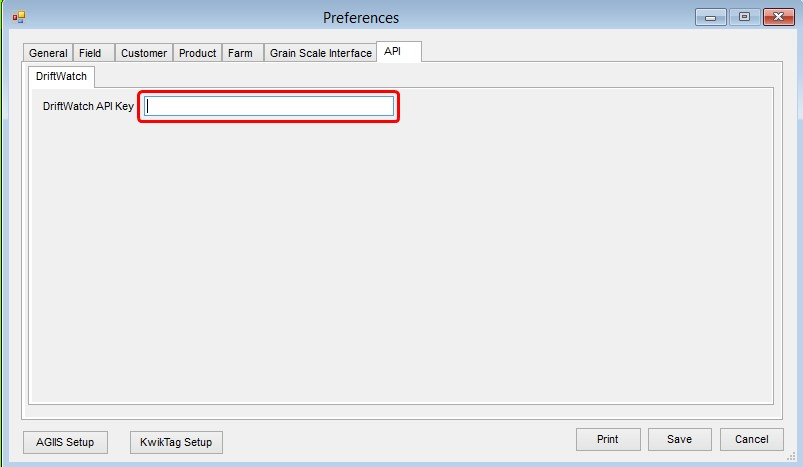Screen dimensions: 803x467
Task: Open the Grain Scale Interface tab
Action: 321,53
